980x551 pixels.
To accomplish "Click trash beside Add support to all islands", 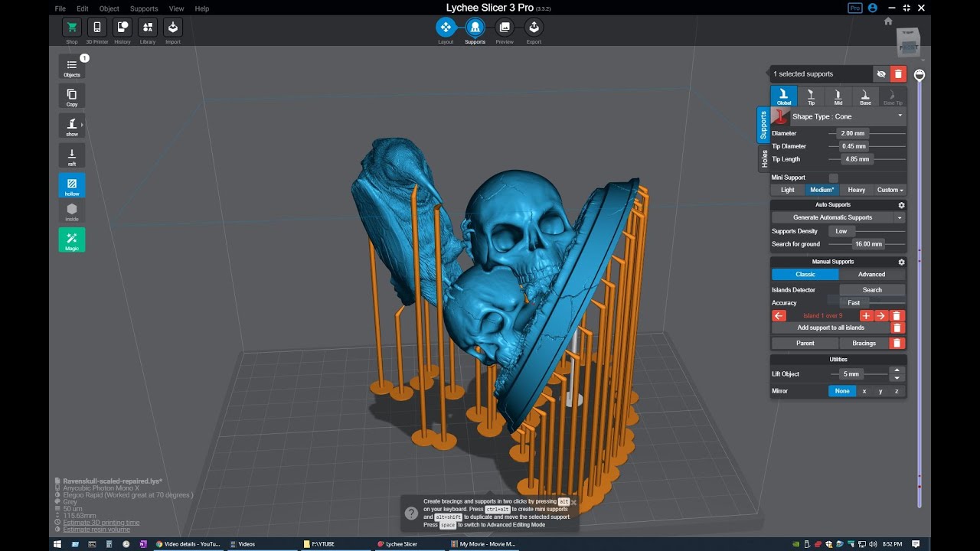I will coord(897,328).
